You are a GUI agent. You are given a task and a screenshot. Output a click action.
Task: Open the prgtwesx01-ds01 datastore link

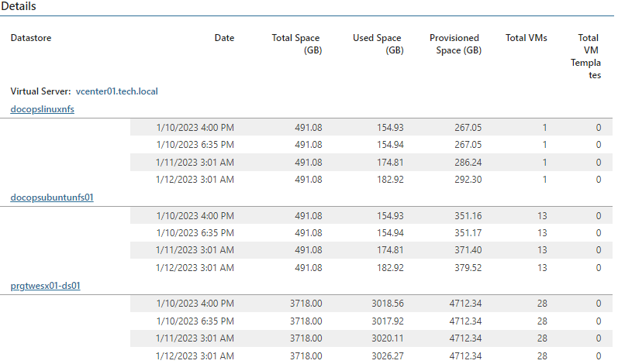click(45, 286)
